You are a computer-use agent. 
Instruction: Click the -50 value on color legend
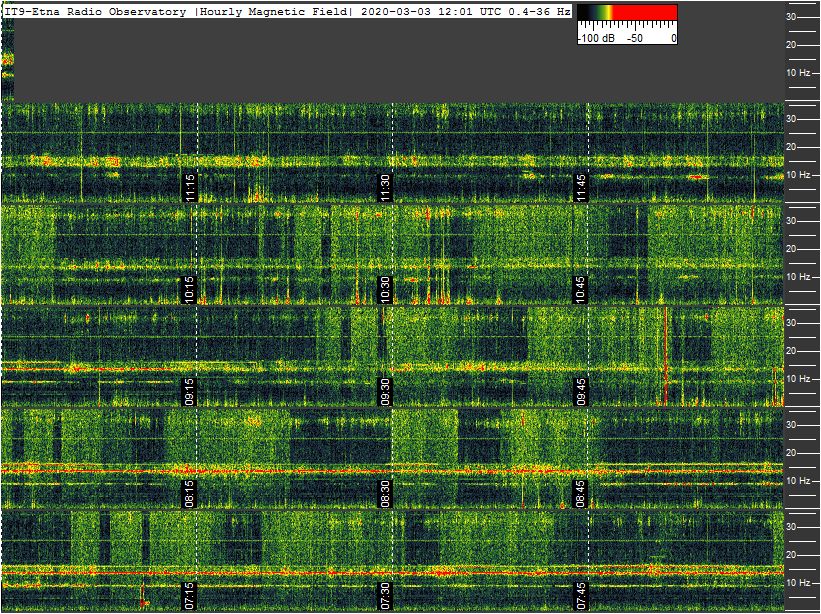click(634, 38)
